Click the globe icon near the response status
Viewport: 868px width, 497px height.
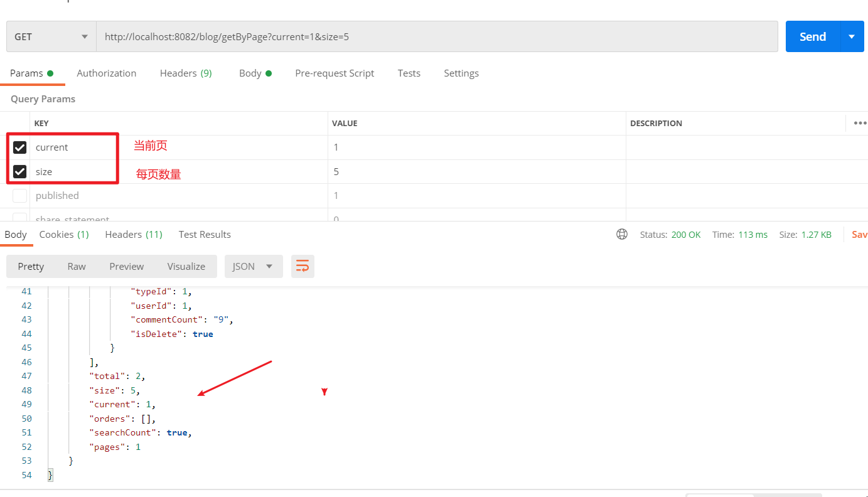[x=622, y=234]
